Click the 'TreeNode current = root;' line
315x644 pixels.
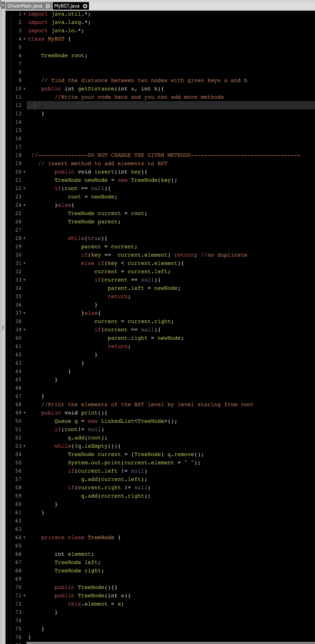click(x=107, y=213)
